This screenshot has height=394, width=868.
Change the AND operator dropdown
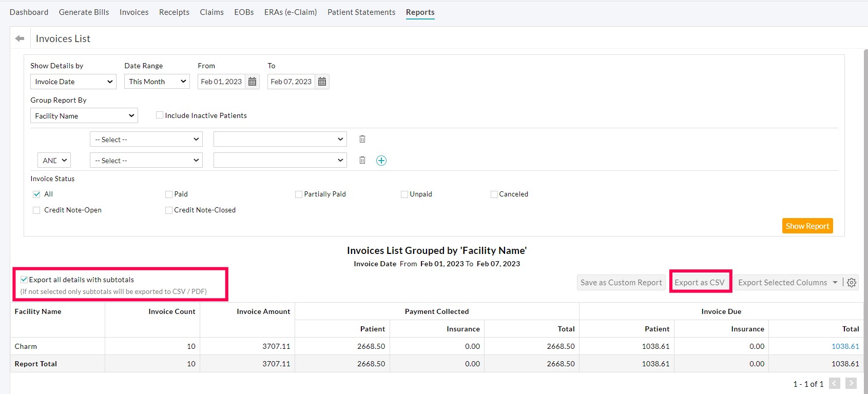54,161
